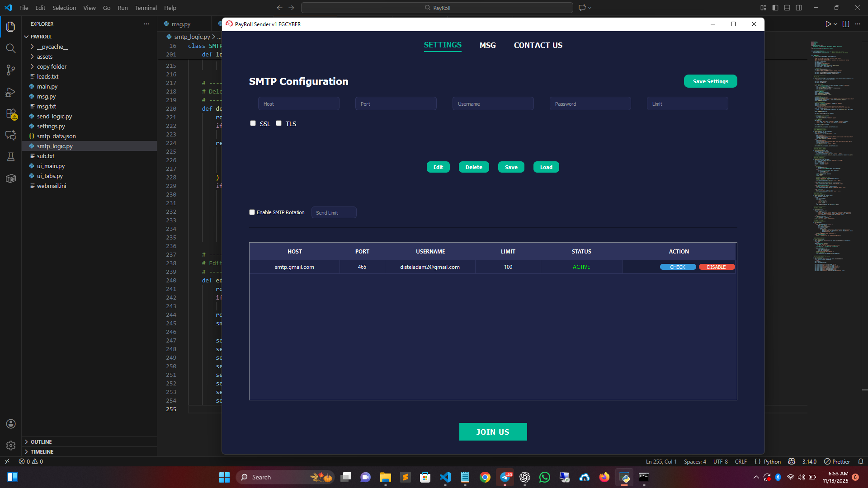Open the Terminal menu
The height and width of the screenshot is (488, 868).
(x=146, y=8)
